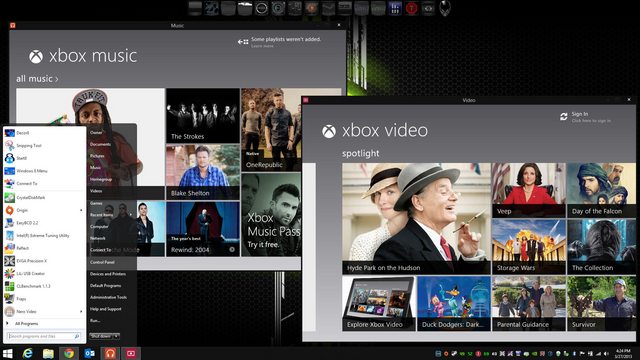Open Devices and Printers entry
The image size is (640, 360).
(108, 274)
